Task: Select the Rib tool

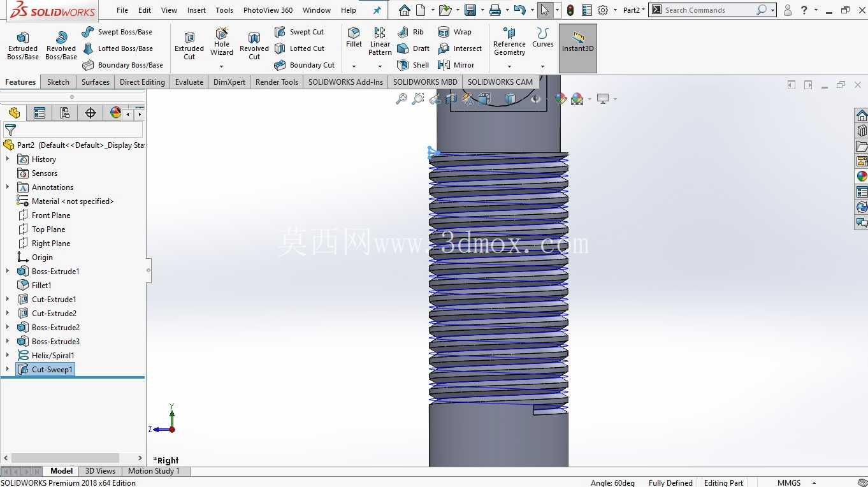Action: [x=410, y=32]
